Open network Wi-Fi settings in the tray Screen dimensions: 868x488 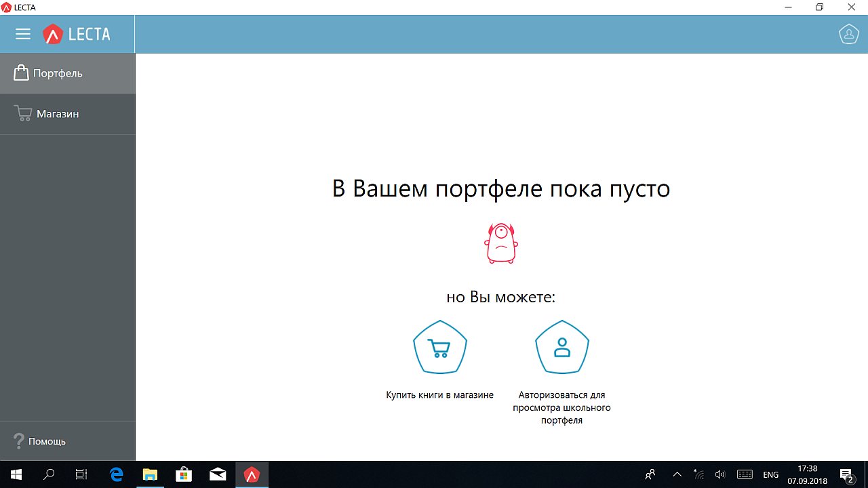click(x=699, y=474)
